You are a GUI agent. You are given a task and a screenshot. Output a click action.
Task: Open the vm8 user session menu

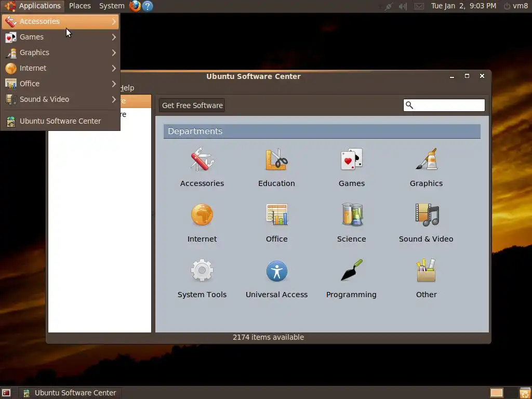pos(516,6)
